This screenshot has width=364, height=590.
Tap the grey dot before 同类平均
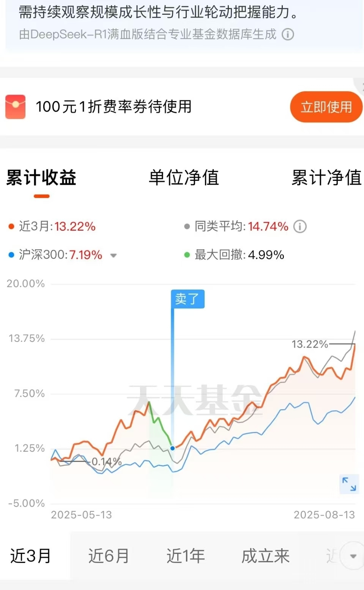187,227
